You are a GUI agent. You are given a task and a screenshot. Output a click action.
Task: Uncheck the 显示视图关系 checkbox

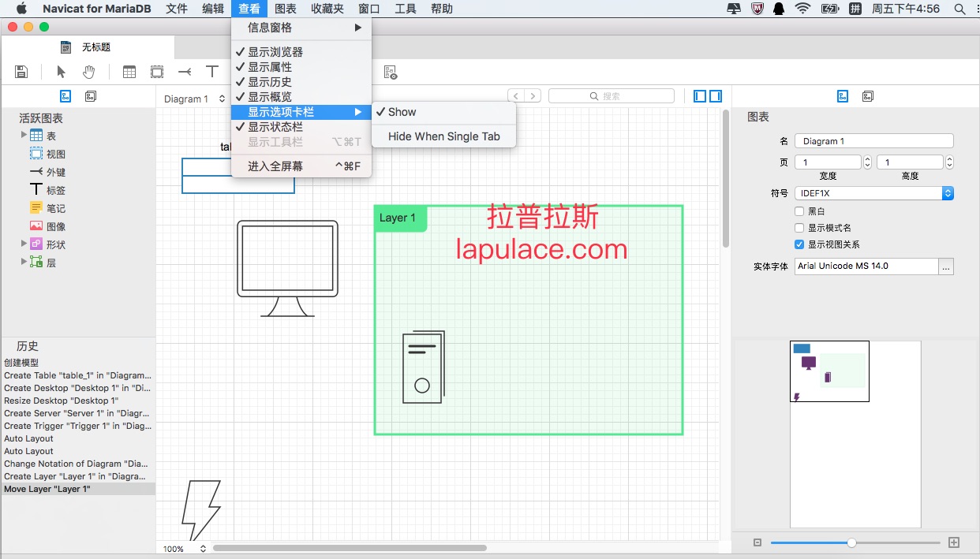click(x=800, y=244)
